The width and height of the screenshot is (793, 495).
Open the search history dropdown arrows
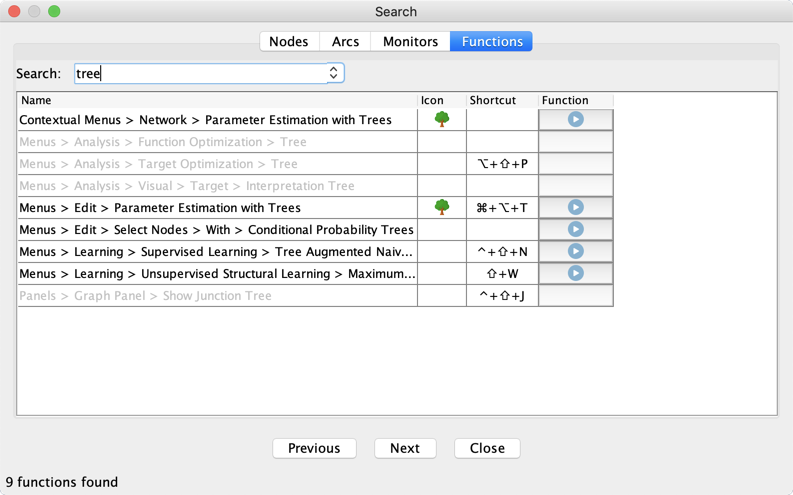[333, 73]
